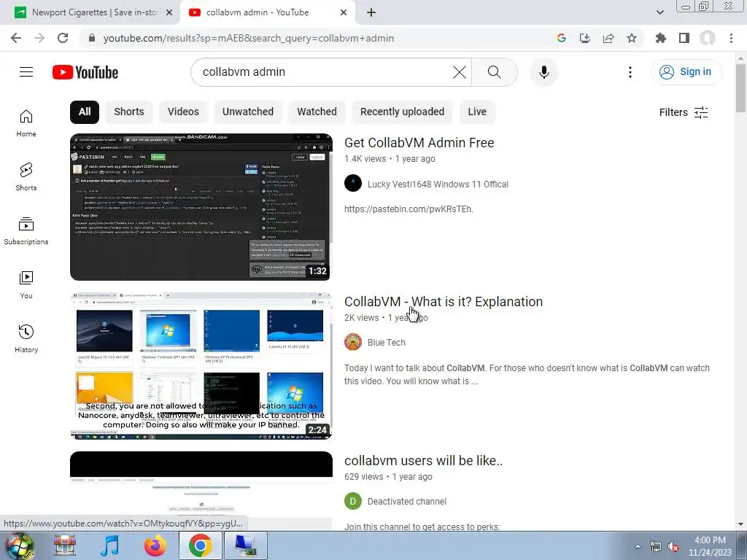
Task: Open Firefox from the taskbar
Action: tap(156, 545)
